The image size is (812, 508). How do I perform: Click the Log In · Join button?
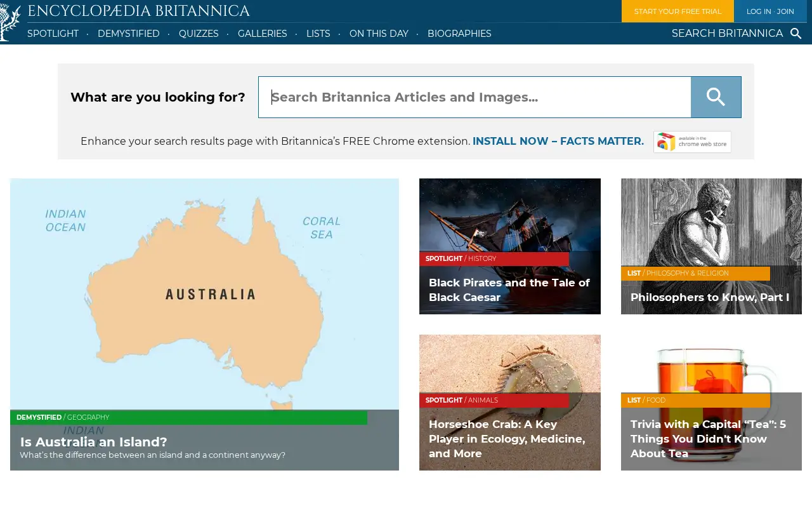770,11
